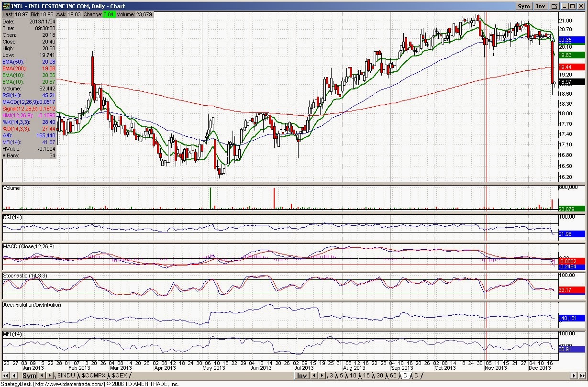Screen dimensions: 588x387
Task: Jump to last tab with the rightmost end arrow
Action: tap(581, 376)
